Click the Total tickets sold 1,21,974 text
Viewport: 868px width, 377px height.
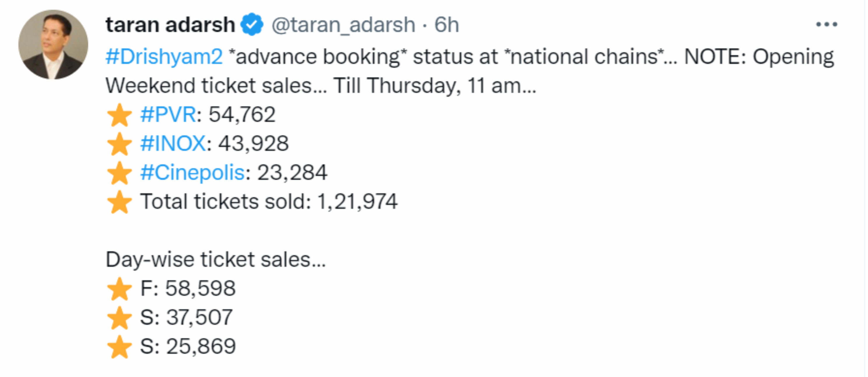[268, 202]
